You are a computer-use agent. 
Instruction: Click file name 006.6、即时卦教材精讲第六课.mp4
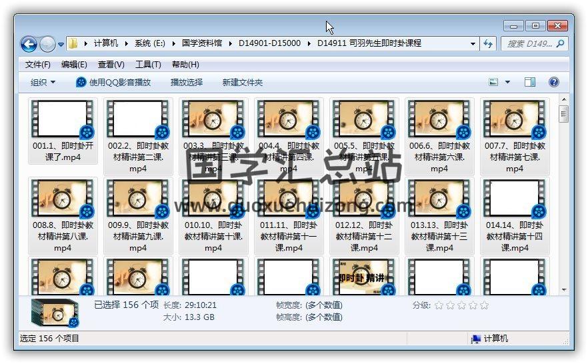click(x=439, y=157)
